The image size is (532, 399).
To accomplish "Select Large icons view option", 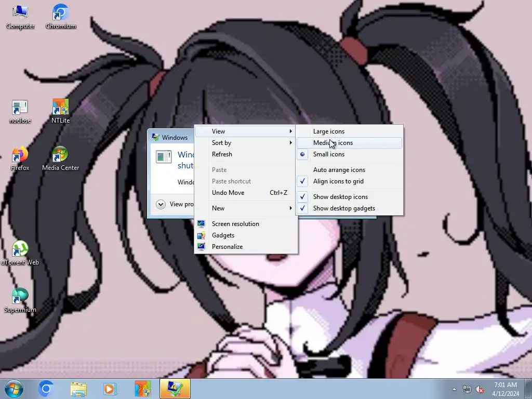I will [350, 131].
